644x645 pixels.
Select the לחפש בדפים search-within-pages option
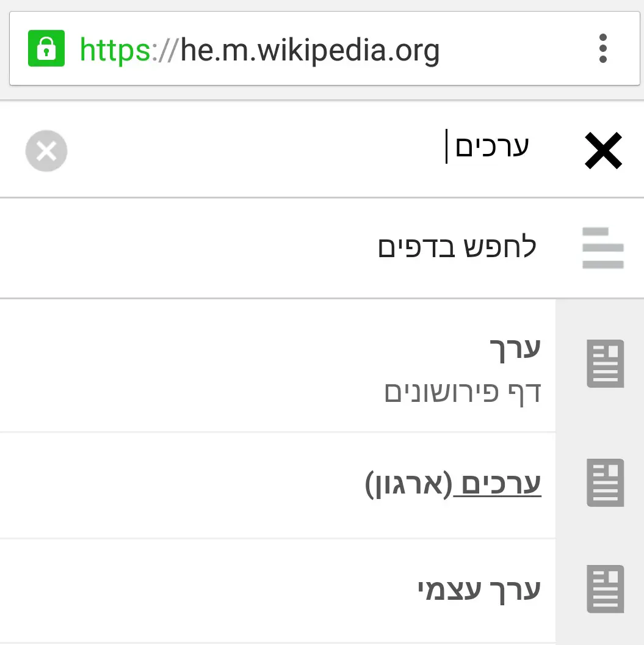457,248
